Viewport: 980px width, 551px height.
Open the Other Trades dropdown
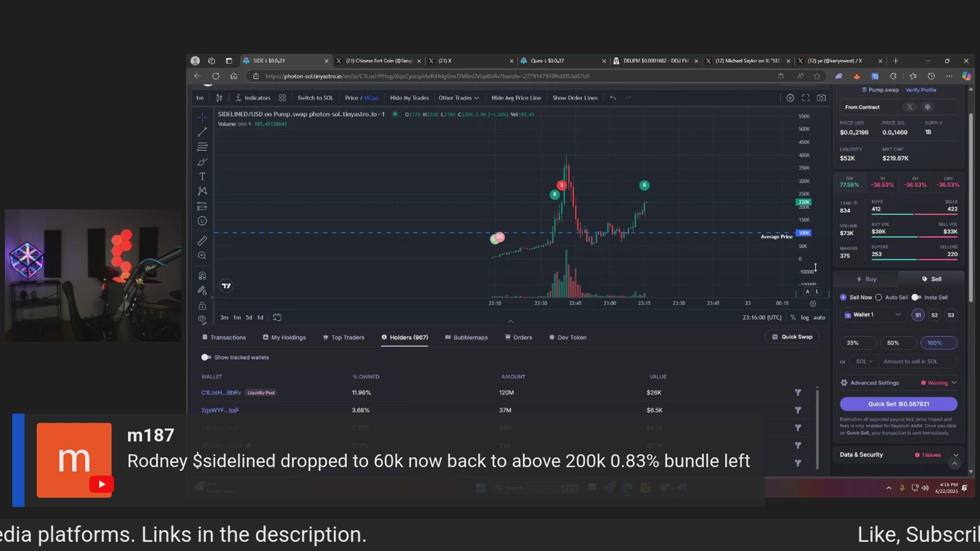tap(458, 98)
